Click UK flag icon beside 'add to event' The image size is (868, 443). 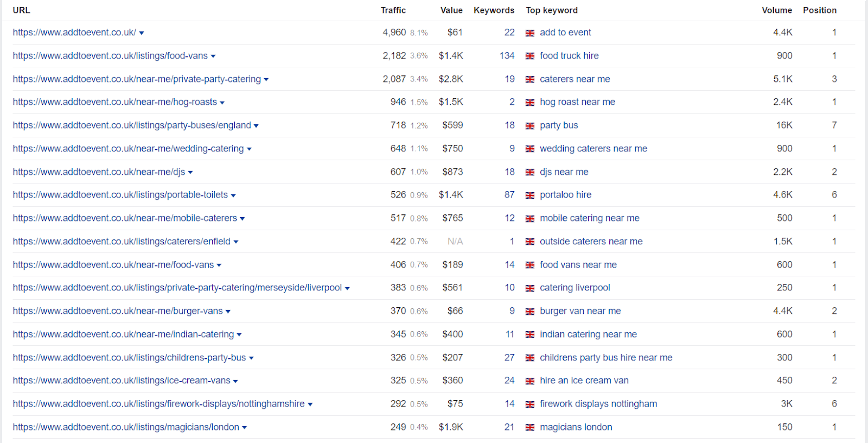pos(530,33)
